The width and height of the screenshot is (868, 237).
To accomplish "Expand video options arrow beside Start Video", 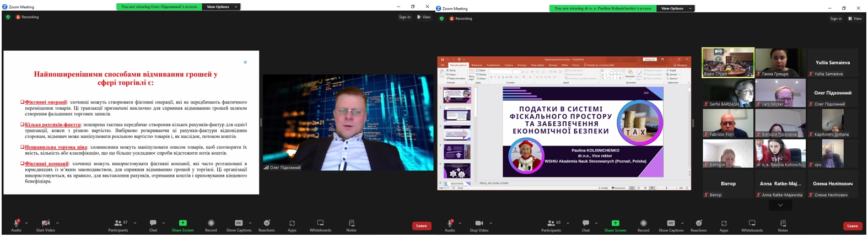I will pyautogui.click(x=57, y=223).
